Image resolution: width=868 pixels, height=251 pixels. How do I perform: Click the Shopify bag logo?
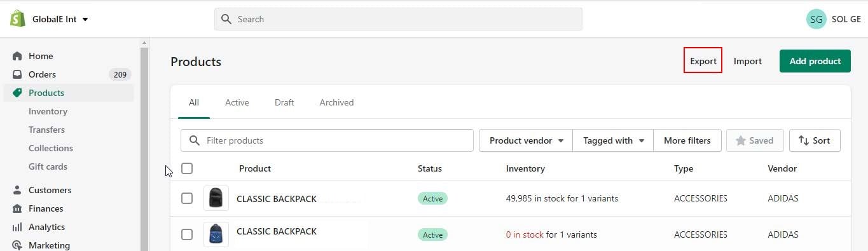(17, 18)
